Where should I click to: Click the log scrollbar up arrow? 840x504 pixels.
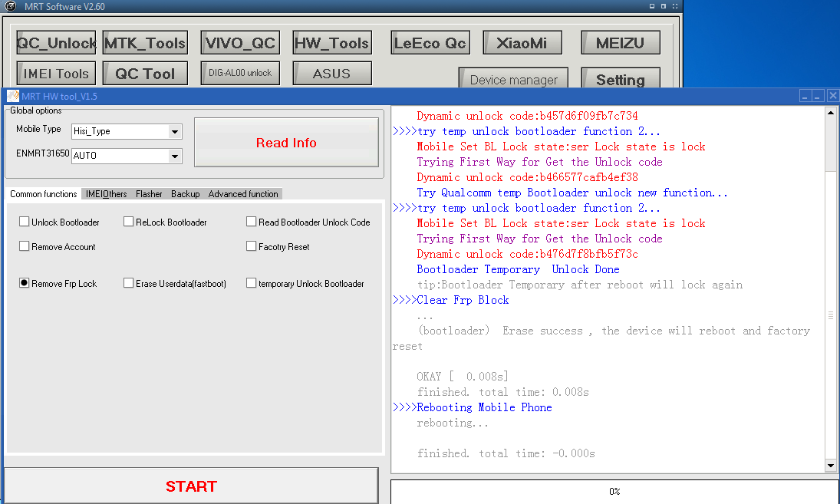coord(830,113)
